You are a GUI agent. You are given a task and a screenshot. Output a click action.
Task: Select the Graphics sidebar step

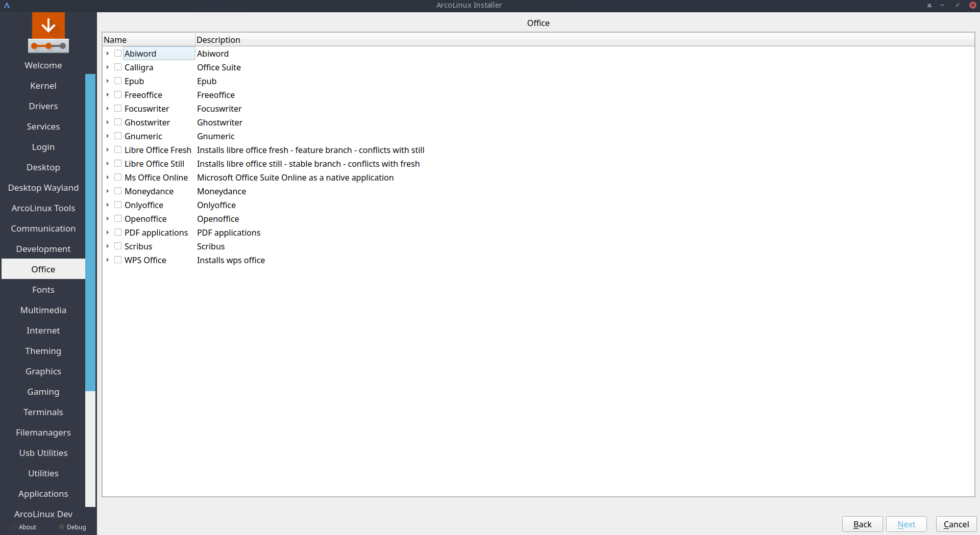click(43, 371)
